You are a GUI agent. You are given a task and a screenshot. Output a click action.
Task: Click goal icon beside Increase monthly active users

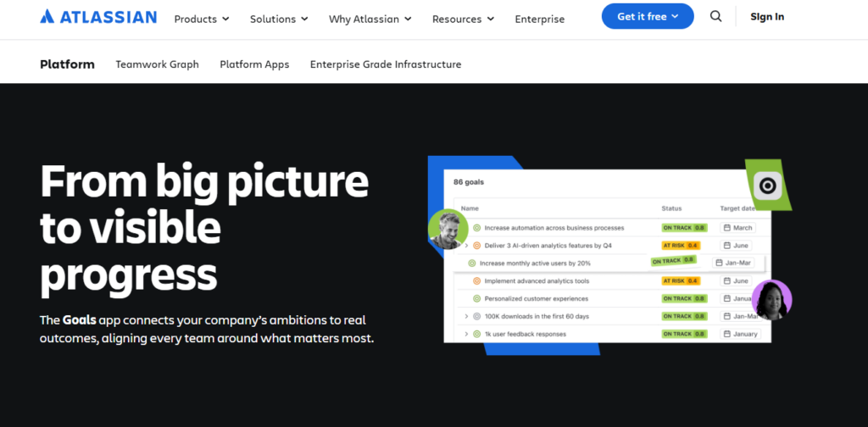[471, 263]
